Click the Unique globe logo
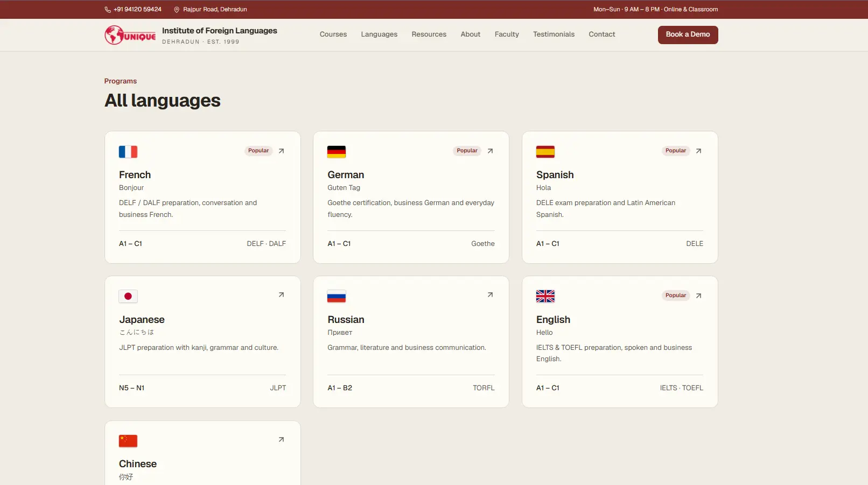Screen dimensions: 868x485 130,36
